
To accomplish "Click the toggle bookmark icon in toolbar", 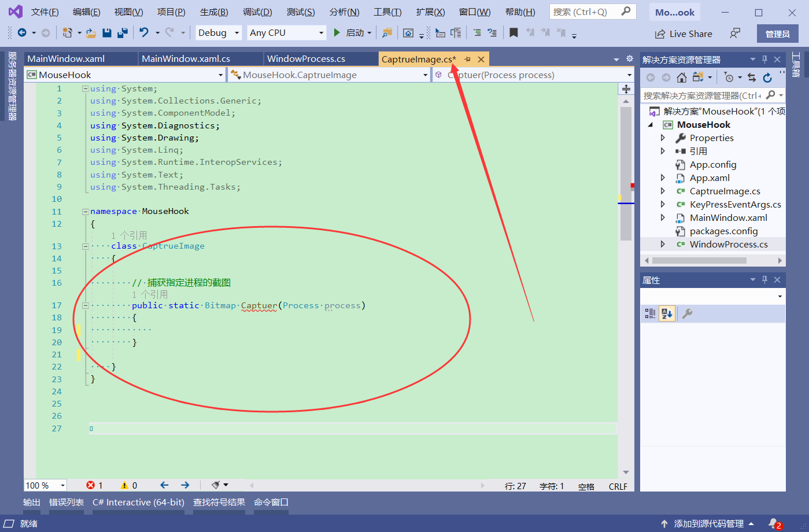I will (x=514, y=32).
